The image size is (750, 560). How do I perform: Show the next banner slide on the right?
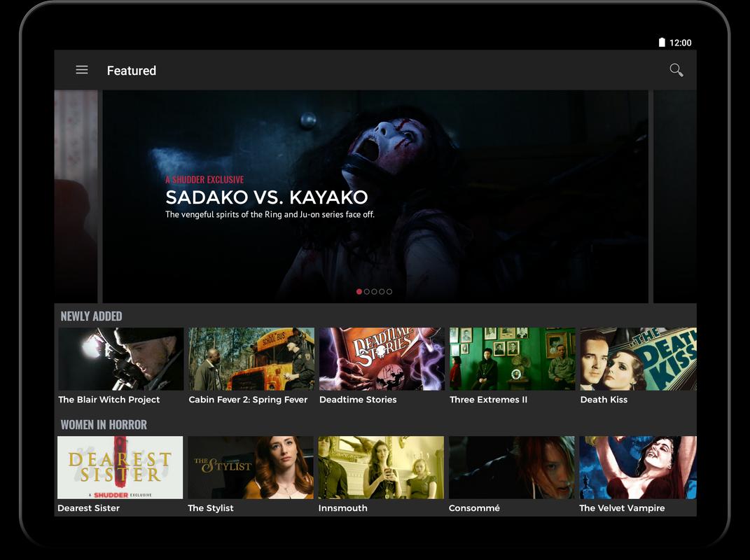pyautogui.click(x=675, y=196)
